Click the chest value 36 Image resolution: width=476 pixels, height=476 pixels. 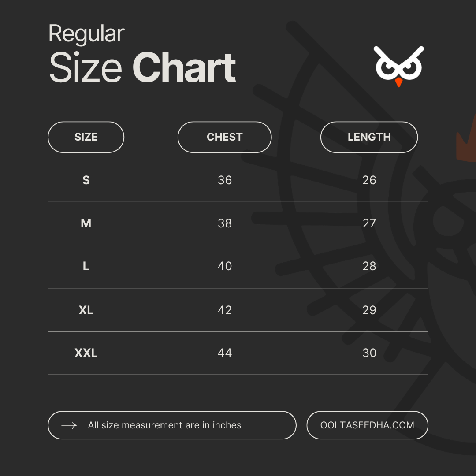pos(225,180)
